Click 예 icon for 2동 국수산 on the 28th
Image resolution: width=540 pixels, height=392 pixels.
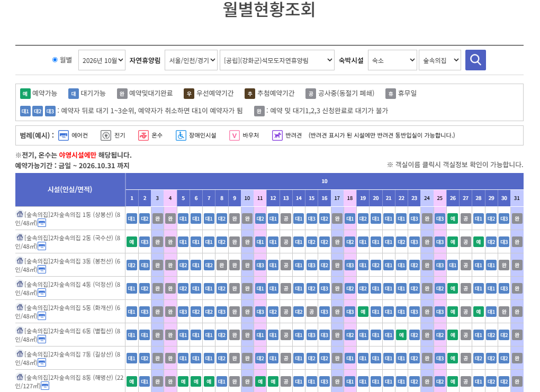click(x=479, y=242)
